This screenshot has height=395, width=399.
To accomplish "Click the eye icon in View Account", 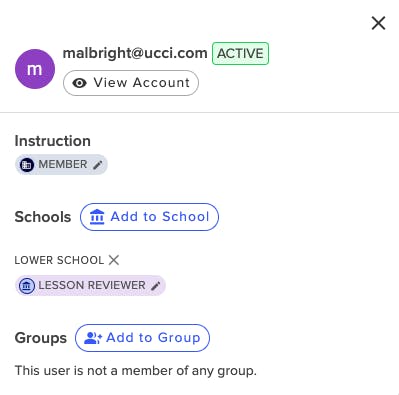I will 80,83.
